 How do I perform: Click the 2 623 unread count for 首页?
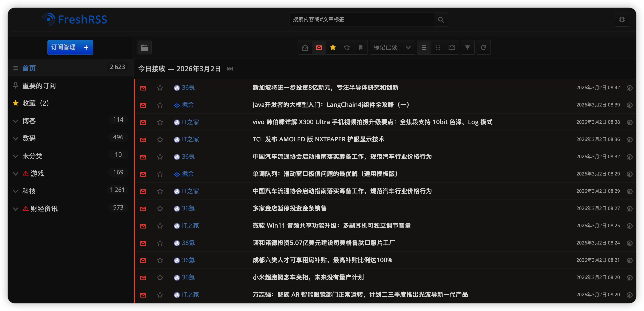point(117,67)
